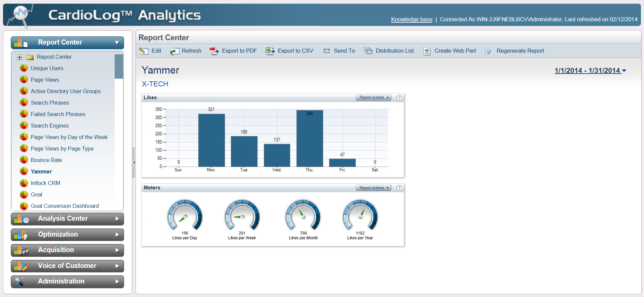Open the Optimization accordion tab
Image resolution: width=644 pixels, height=297 pixels.
pos(67,235)
